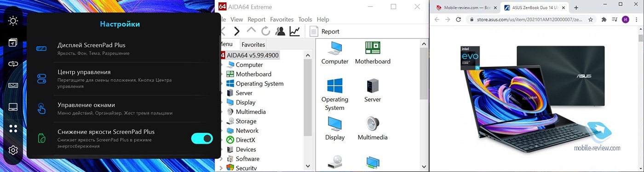
Task: Click the AIDA64 tree vertical scrollbar
Action: [308, 110]
